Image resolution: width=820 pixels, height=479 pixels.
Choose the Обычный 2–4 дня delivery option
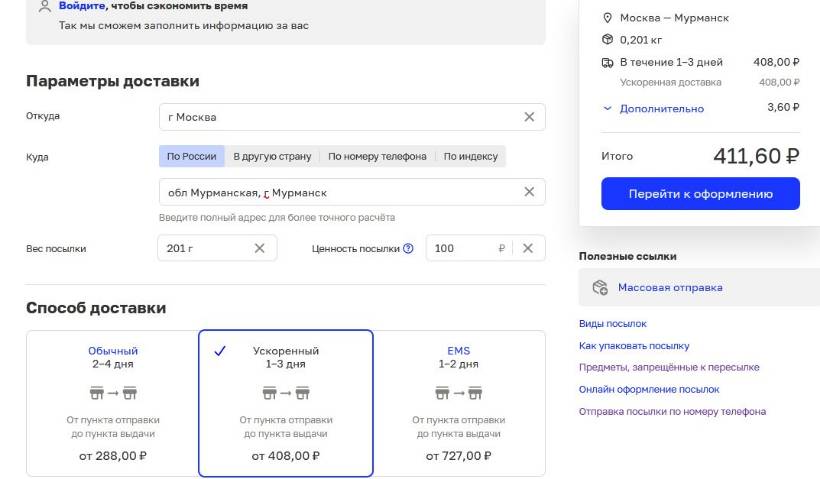112,403
